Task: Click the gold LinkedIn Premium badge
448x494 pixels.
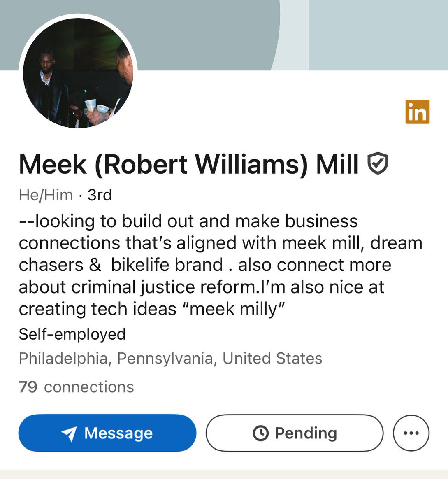Action: point(417,112)
